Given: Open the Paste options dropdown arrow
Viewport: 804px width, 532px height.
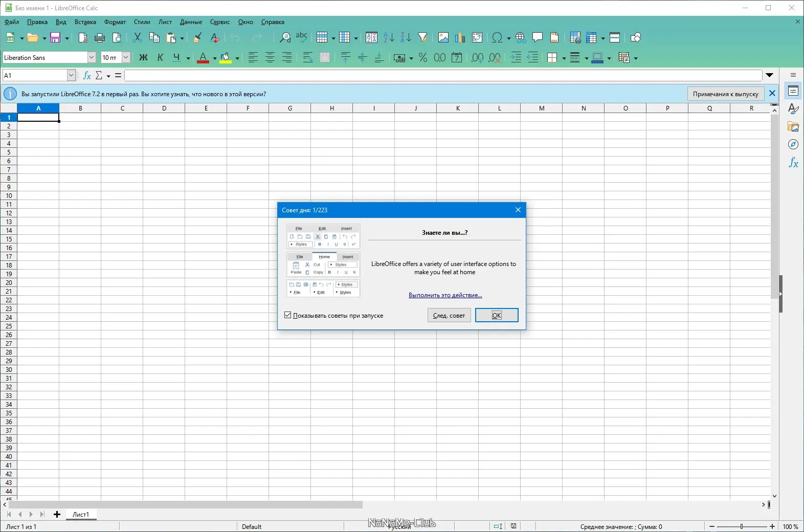Looking at the screenshot, I should pyautogui.click(x=182, y=38).
